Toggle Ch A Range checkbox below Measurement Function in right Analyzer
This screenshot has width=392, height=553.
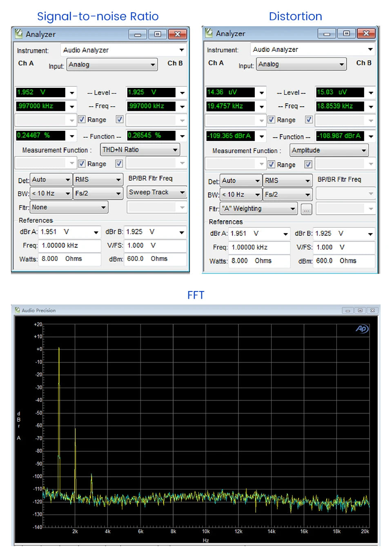tap(272, 164)
